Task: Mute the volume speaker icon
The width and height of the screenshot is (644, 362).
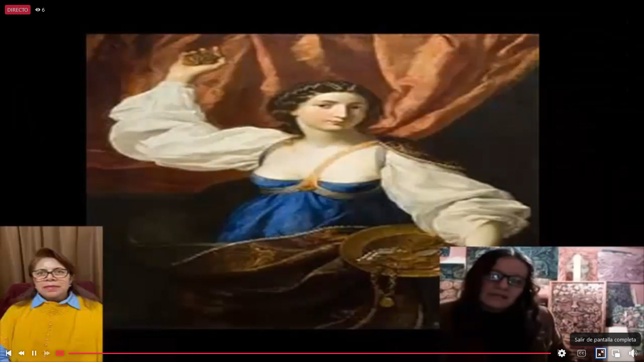Action: 633,353
